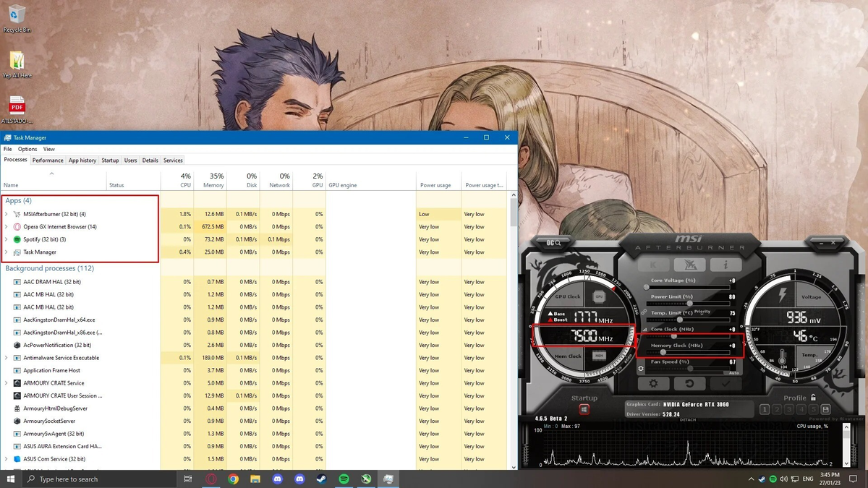
Task: Switch to the Performance tab
Action: coord(48,160)
